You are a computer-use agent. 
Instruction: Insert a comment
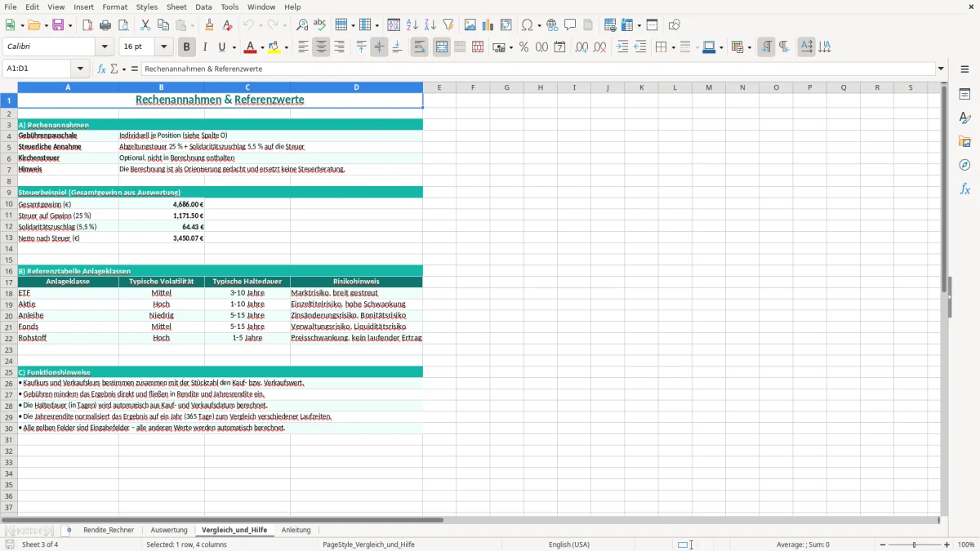pos(570,25)
